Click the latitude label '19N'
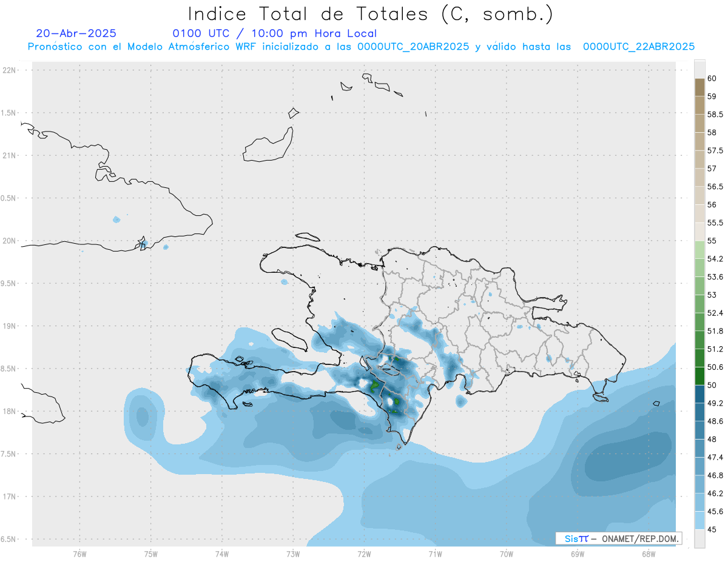Viewport: 728px width, 562px height. click(x=9, y=326)
